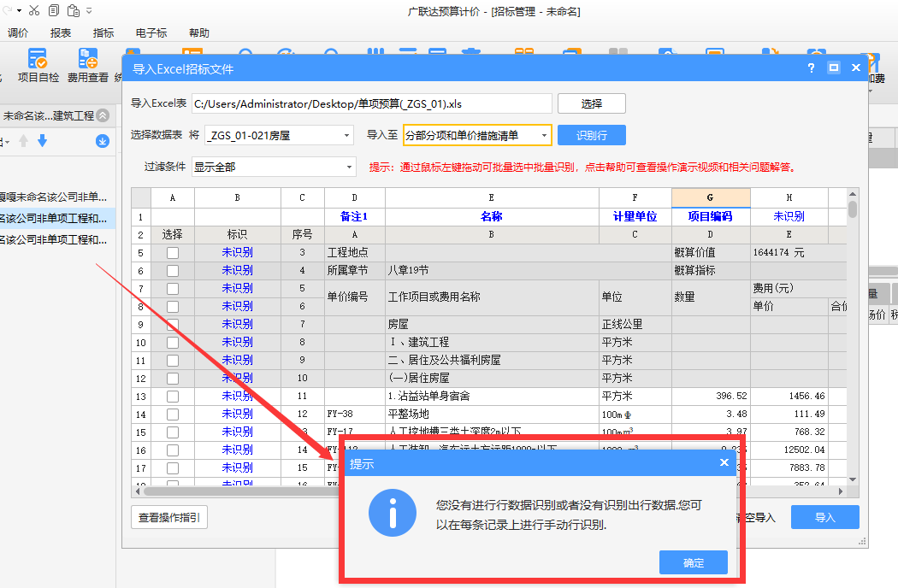Open 查看操作指引
Screen dimensions: 898x588
point(169,517)
